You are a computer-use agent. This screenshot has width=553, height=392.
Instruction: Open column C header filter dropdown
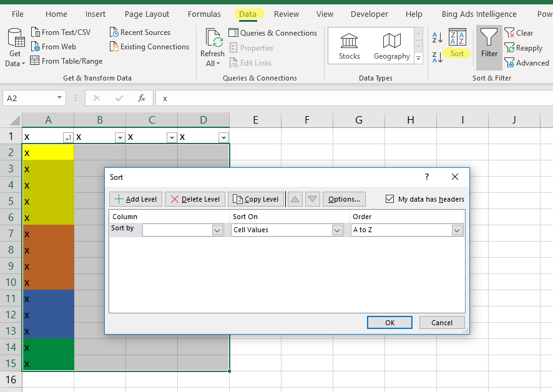pyautogui.click(x=172, y=137)
